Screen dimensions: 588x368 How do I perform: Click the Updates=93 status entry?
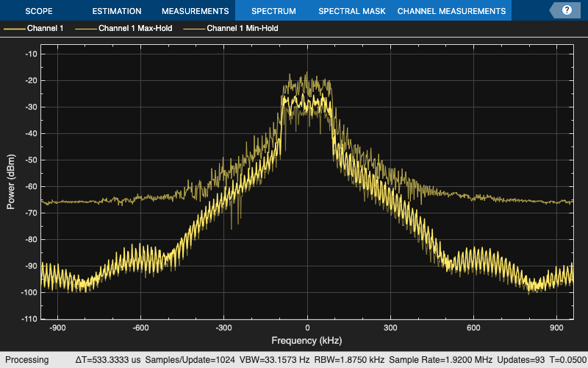pyautogui.click(x=520, y=360)
